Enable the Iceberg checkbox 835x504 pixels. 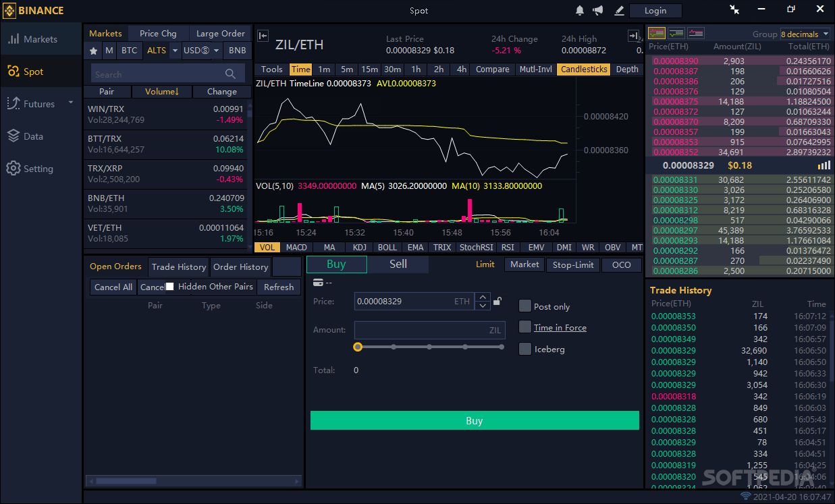point(524,349)
